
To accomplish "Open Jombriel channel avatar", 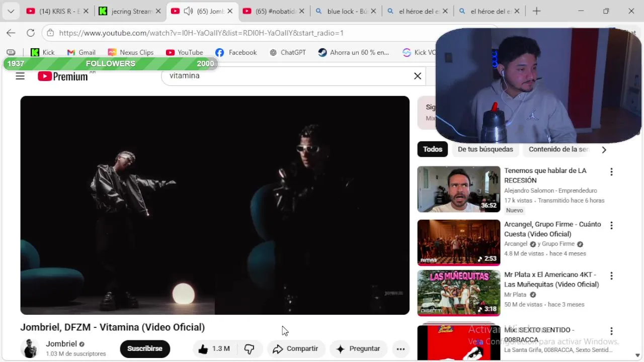I will click(x=30, y=348).
